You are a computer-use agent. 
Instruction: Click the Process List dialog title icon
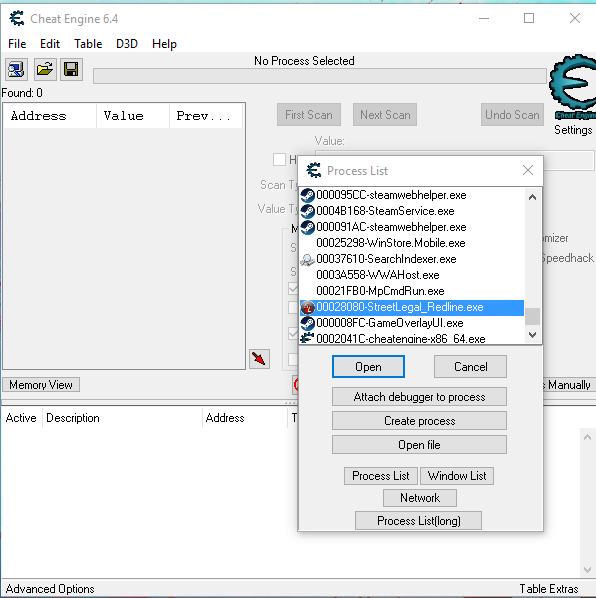click(x=314, y=170)
